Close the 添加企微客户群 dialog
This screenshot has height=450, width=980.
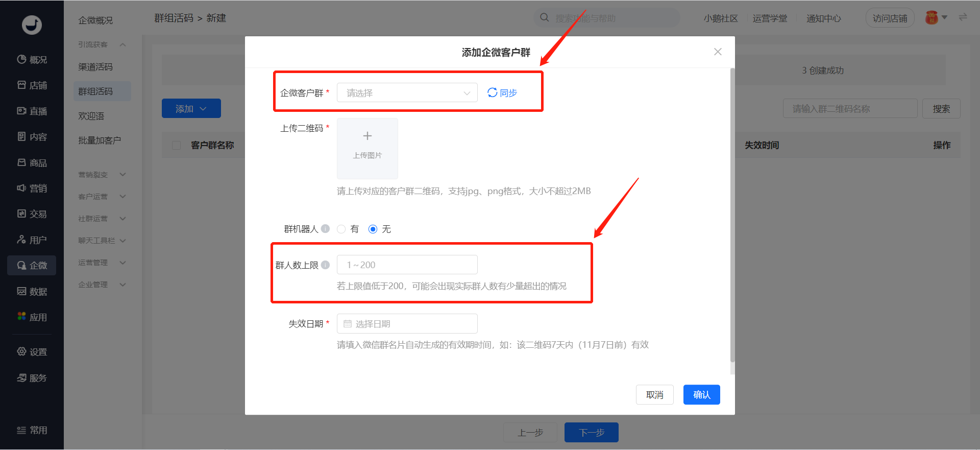click(718, 52)
